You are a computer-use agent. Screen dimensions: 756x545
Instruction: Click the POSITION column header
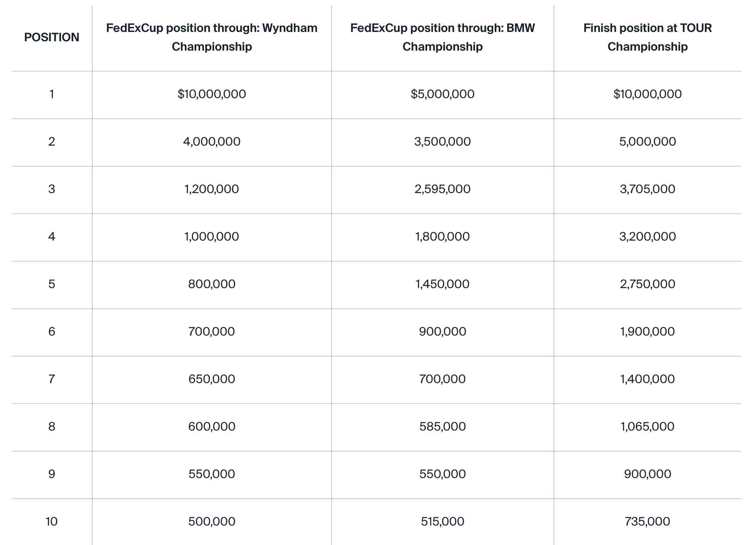(51, 37)
